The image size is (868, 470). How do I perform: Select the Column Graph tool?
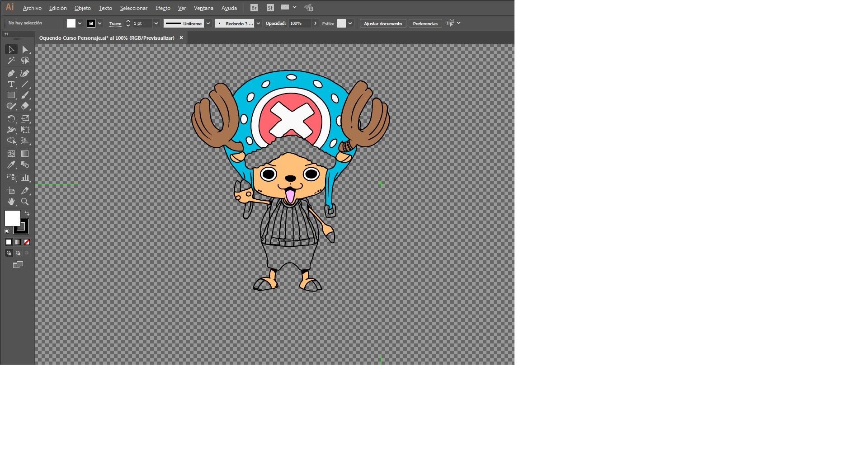pyautogui.click(x=25, y=178)
